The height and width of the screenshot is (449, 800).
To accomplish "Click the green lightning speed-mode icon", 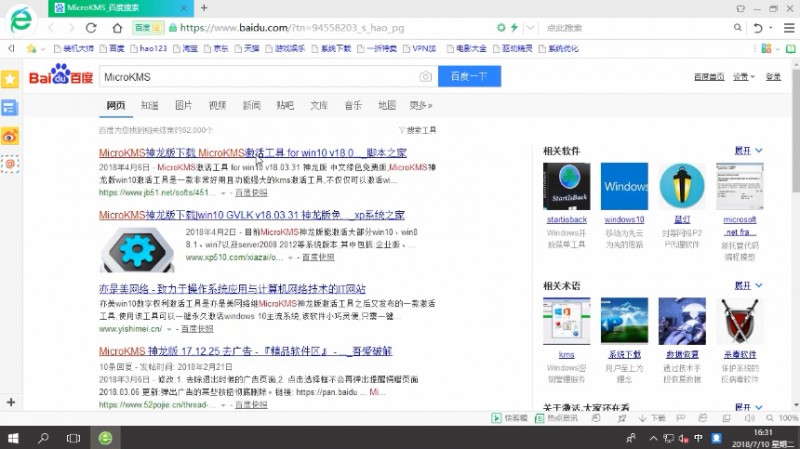I will pos(514,28).
